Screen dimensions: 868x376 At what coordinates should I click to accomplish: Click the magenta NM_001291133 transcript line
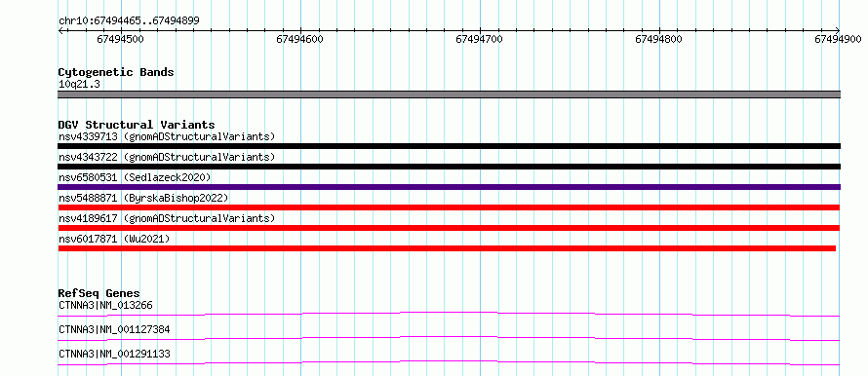(449, 362)
